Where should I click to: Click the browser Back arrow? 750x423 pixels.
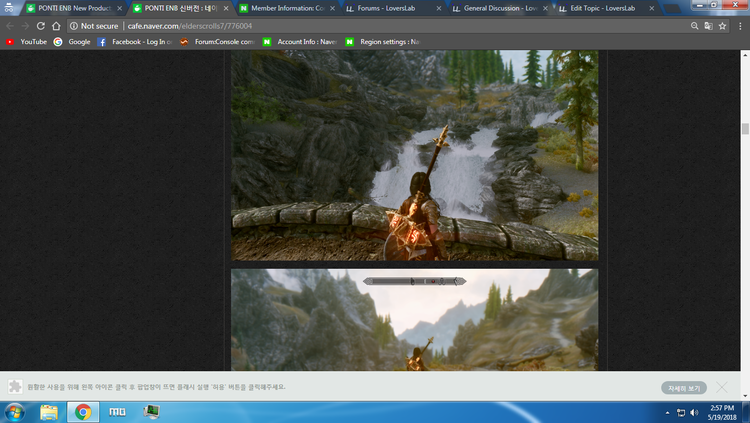tap(10, 26)
